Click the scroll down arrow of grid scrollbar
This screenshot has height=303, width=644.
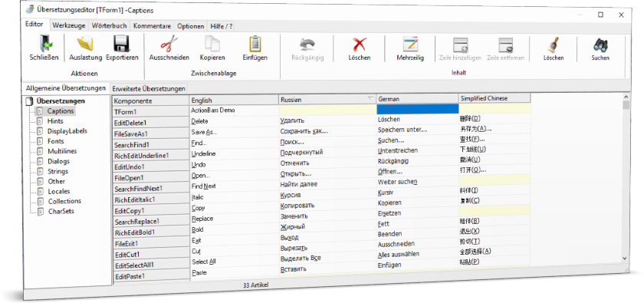[626, 259]
